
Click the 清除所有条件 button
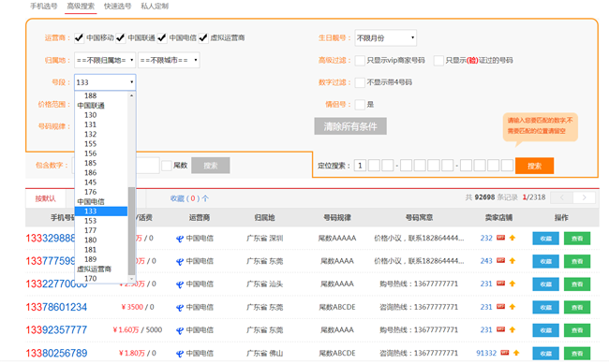pos(350,126)
